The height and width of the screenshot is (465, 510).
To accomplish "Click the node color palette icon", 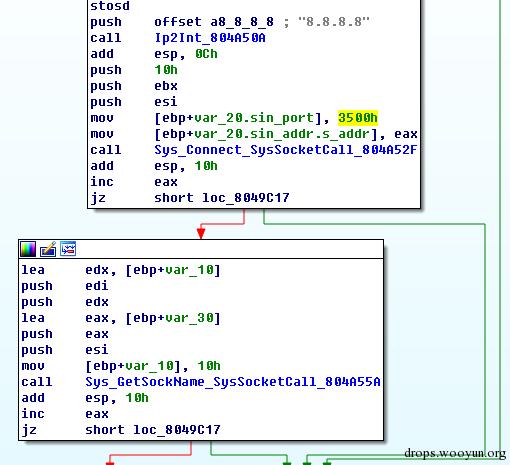I will point(28,249).
